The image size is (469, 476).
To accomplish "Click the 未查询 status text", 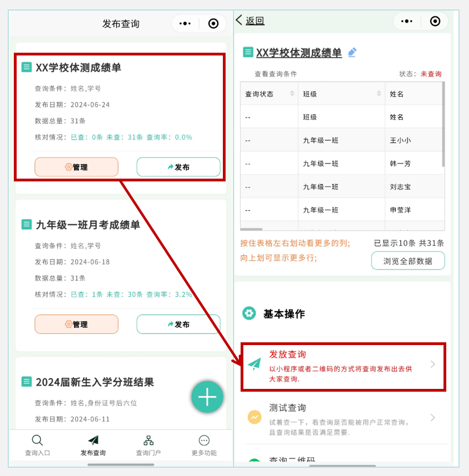I will [431, 74].
